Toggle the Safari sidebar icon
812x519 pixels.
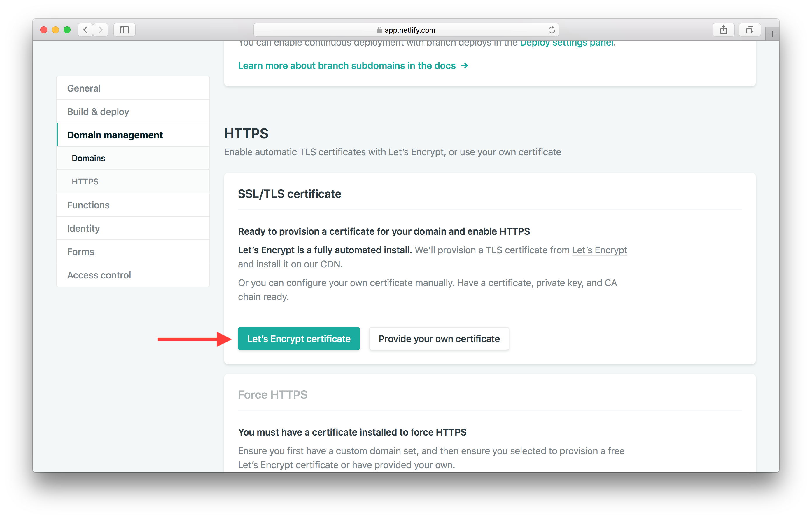tap(125, 30)
